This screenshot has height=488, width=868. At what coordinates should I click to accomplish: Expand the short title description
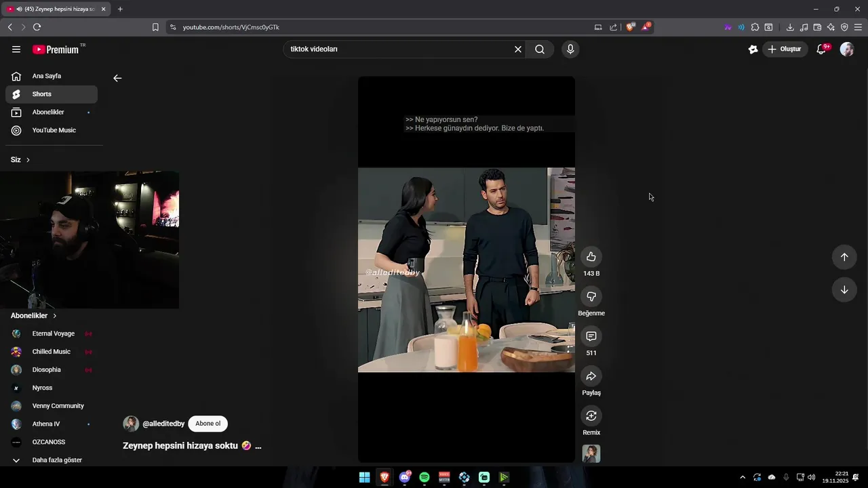[x=258, y=446]
